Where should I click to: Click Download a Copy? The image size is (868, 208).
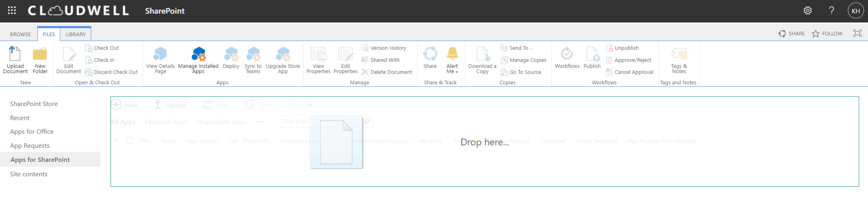tap(482, 60)
